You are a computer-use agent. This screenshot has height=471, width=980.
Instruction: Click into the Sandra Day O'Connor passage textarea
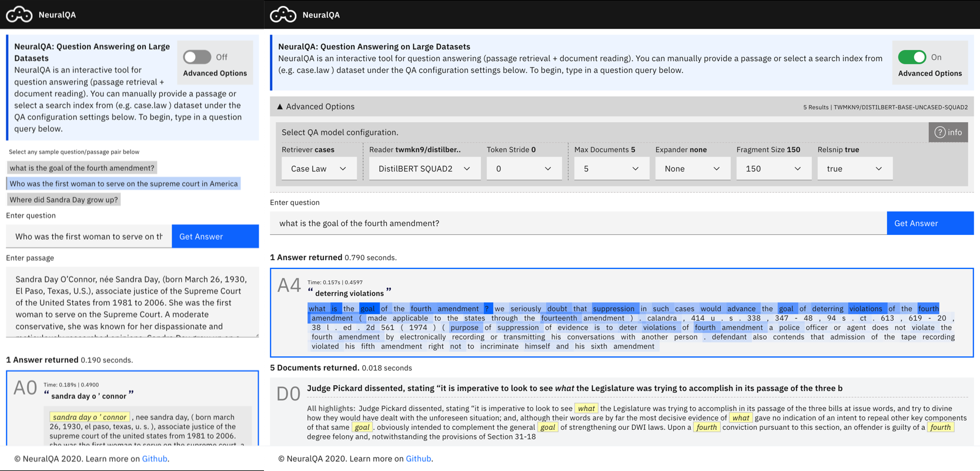[x=132, y=302]
